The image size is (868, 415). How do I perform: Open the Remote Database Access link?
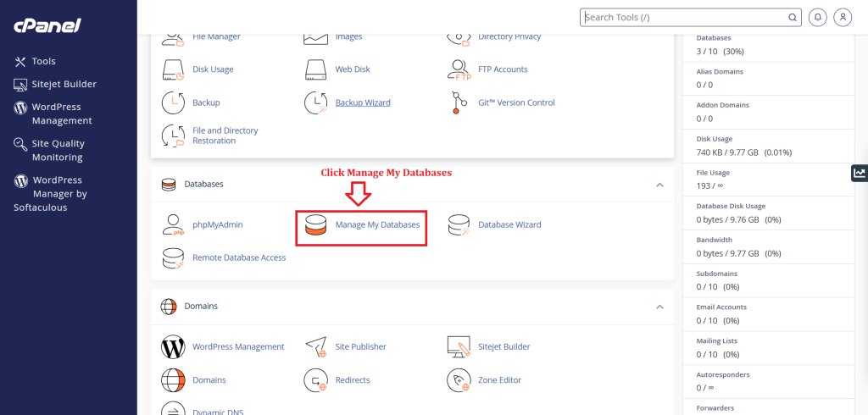(x=239, y=257)
